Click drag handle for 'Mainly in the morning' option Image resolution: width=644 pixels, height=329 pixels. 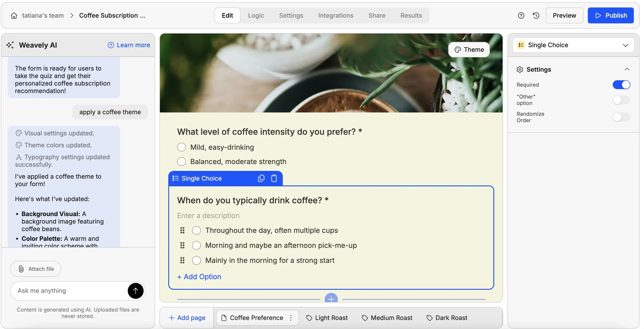(x=182, y=260)
